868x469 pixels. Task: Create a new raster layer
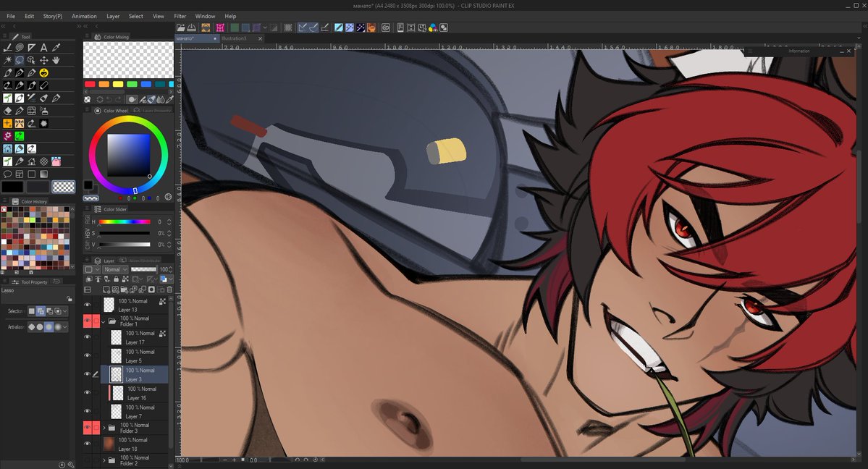click(x=107, y=290)
